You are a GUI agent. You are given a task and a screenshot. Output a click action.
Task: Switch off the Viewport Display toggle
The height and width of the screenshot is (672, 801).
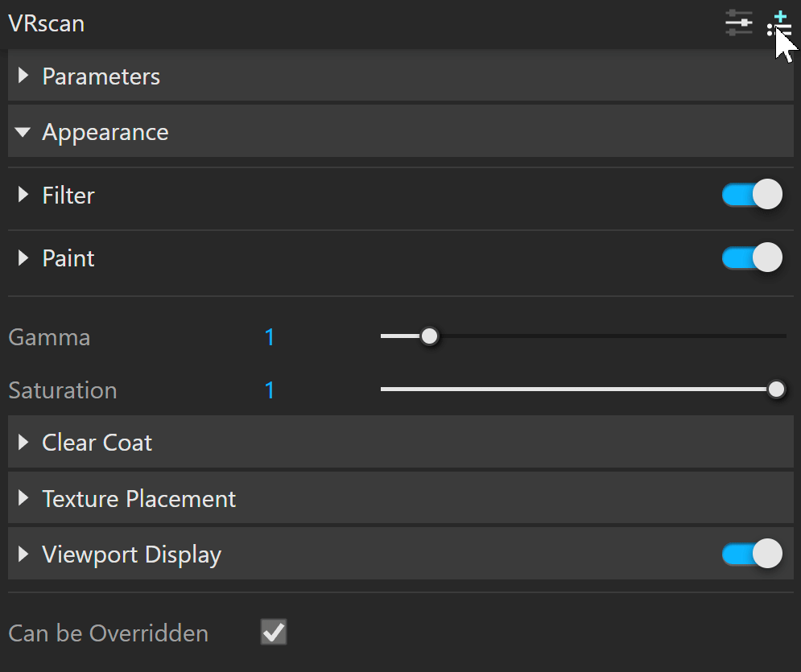pyautogui.click(x=752, y=554)
